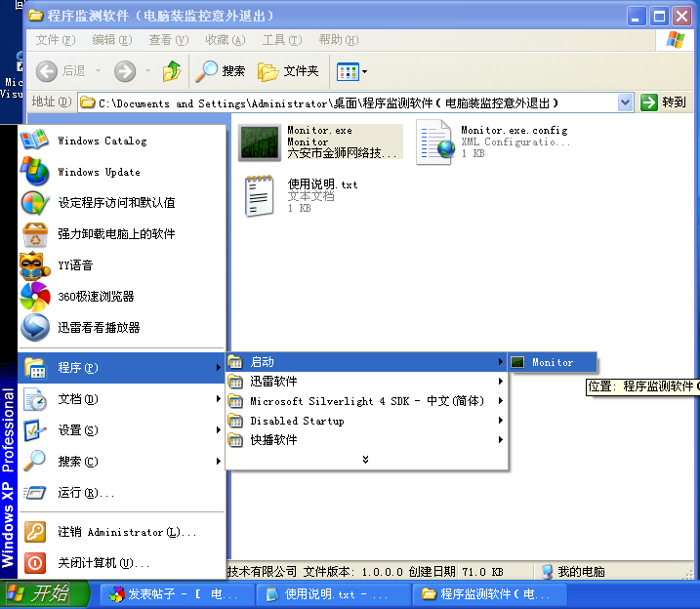Open the Back history dropdown arrow

(x=98, y=71)
